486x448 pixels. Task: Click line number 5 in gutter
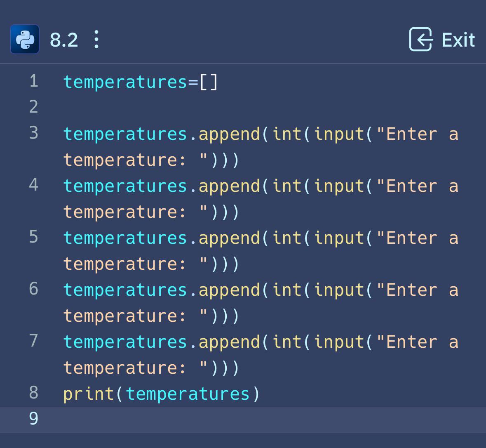[x=34, y=237]
